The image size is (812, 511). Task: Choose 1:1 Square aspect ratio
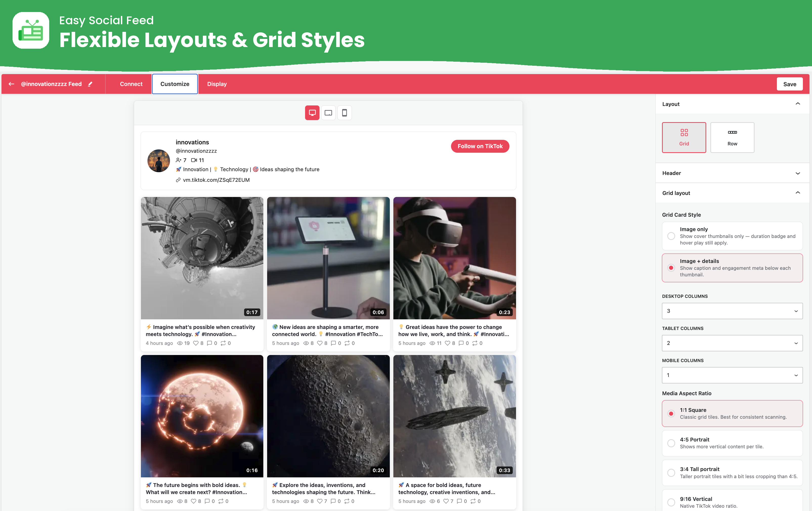point(732,414)
